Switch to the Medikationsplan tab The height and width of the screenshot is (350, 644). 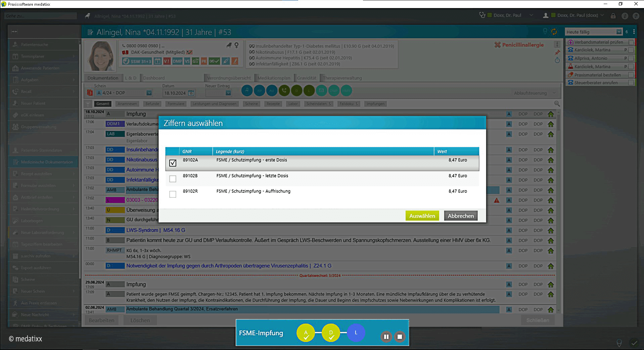(x=274, y=78)
